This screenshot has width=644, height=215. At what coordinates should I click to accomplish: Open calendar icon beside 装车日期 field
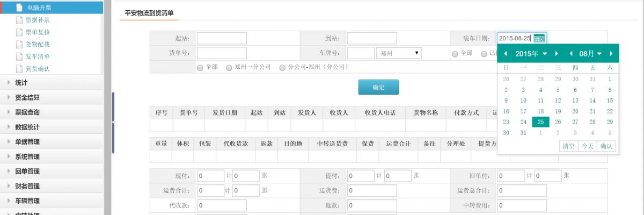coord(539,38)
